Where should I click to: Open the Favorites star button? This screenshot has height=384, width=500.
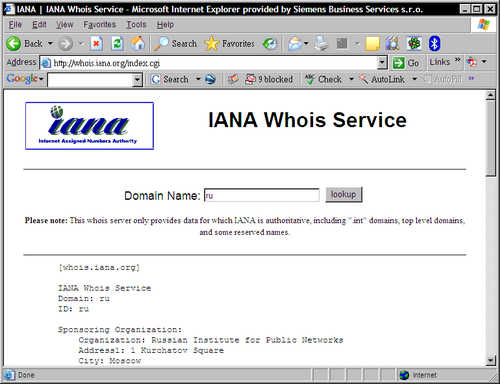229,44
